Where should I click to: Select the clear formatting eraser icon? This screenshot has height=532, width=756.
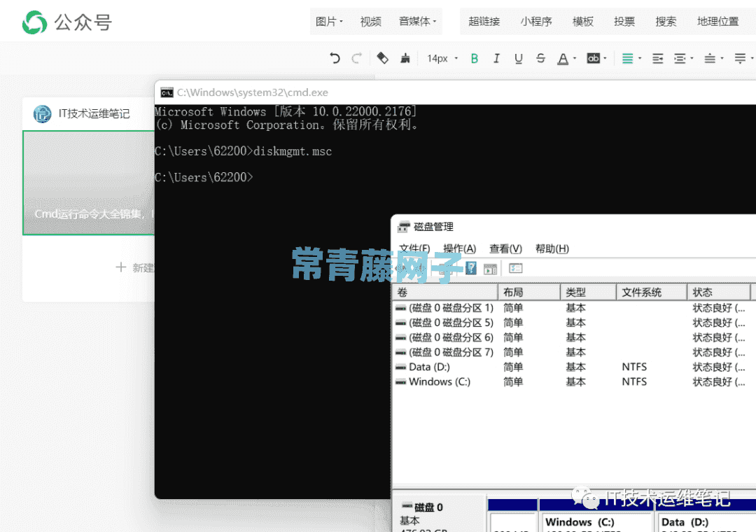click(382, 58)
